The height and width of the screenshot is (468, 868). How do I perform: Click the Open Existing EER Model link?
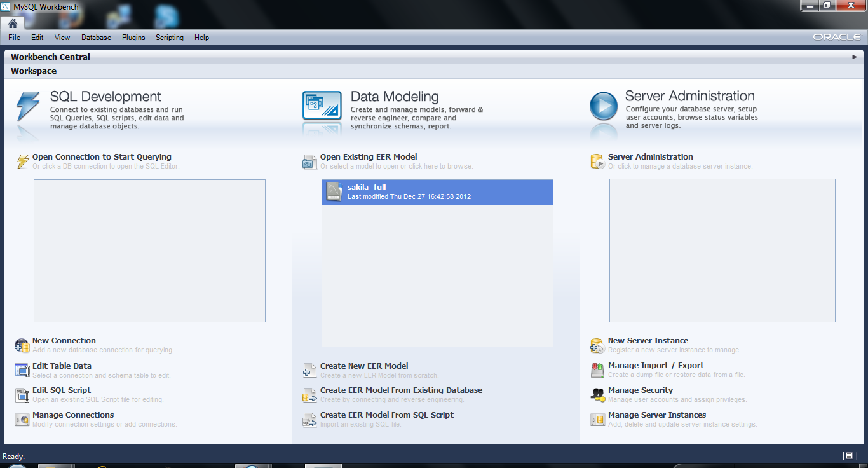(x=369, y=157)
